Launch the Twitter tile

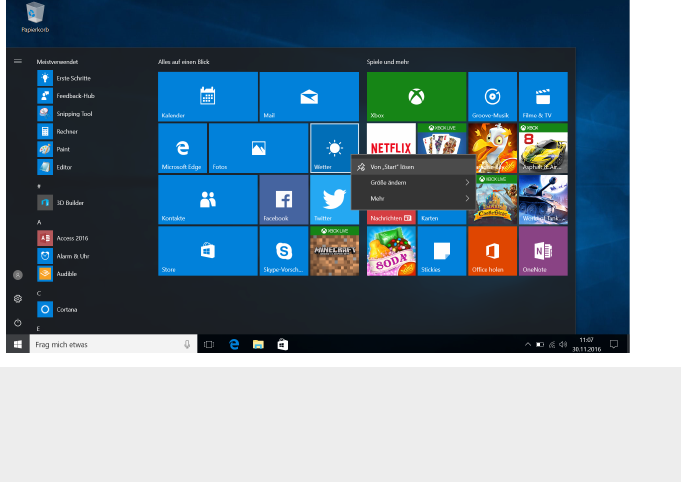pos(330,199)
